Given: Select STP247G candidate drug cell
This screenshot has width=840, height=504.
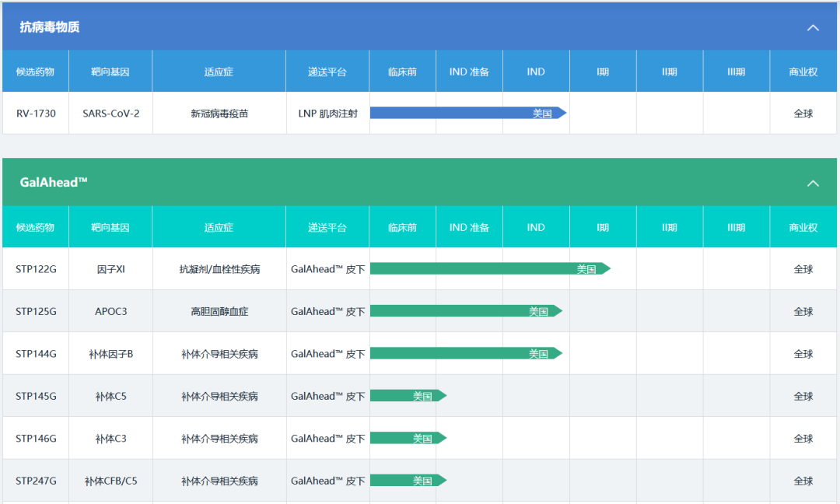Looking at the screenshot, I should (x=36, y=481).
